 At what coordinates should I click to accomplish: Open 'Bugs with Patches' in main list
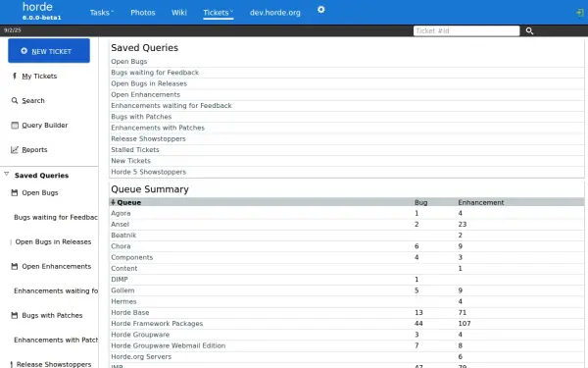click(141, 117)
